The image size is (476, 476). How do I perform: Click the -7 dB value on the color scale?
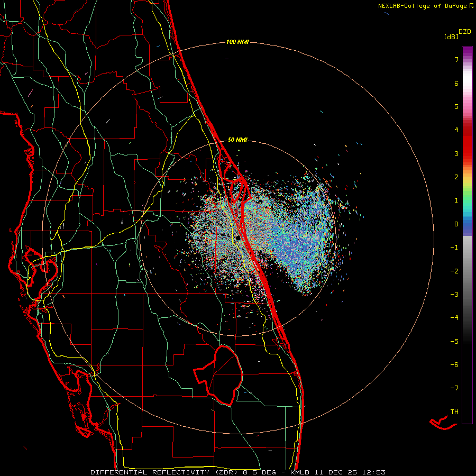pos(454,388)
